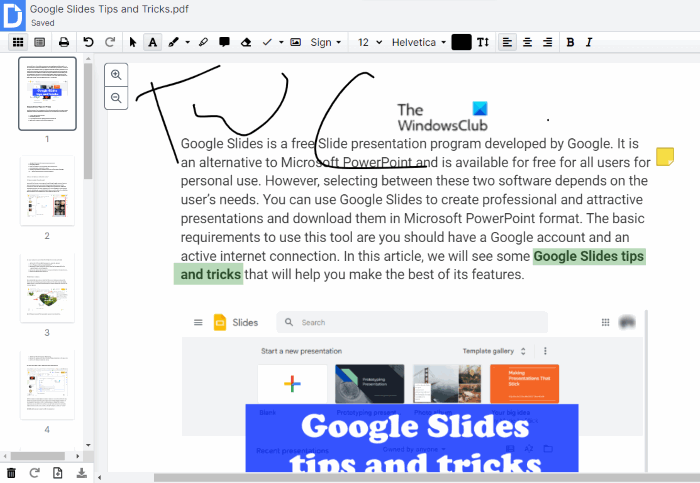Download pages with download icon
Viewport: 700px width, 483px height.
click(81, 473)
